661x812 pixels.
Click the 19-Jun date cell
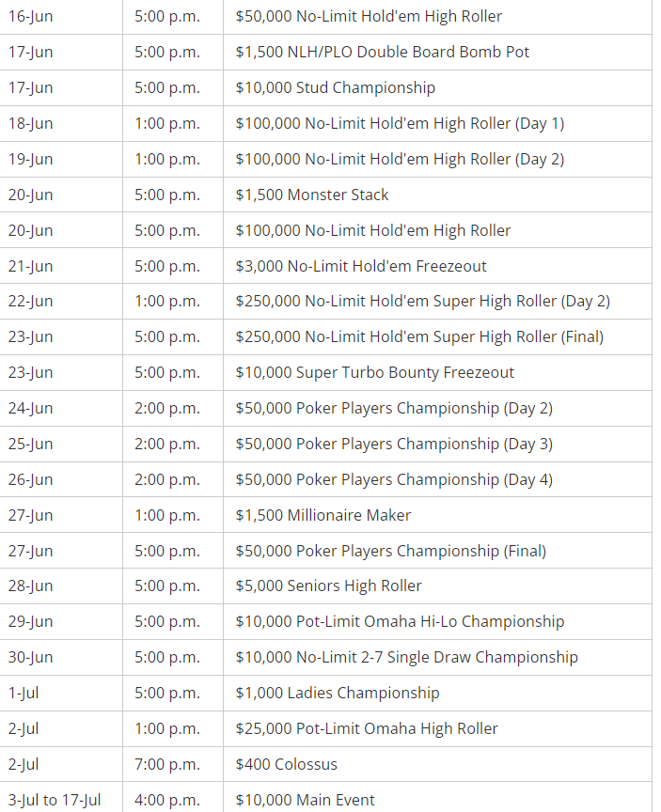click(30, 160)
